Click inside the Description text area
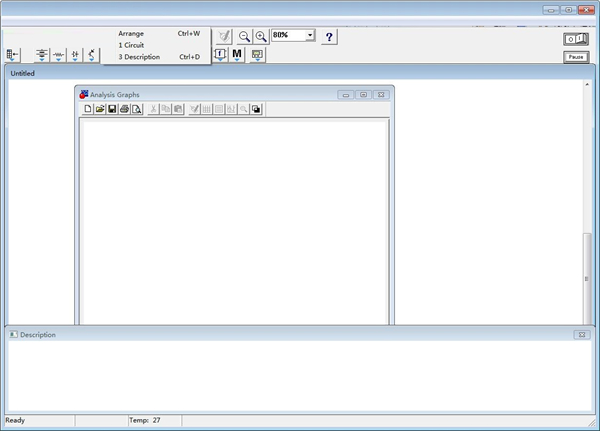The width and height of the screenshot is (600, 431). (300, 376)
